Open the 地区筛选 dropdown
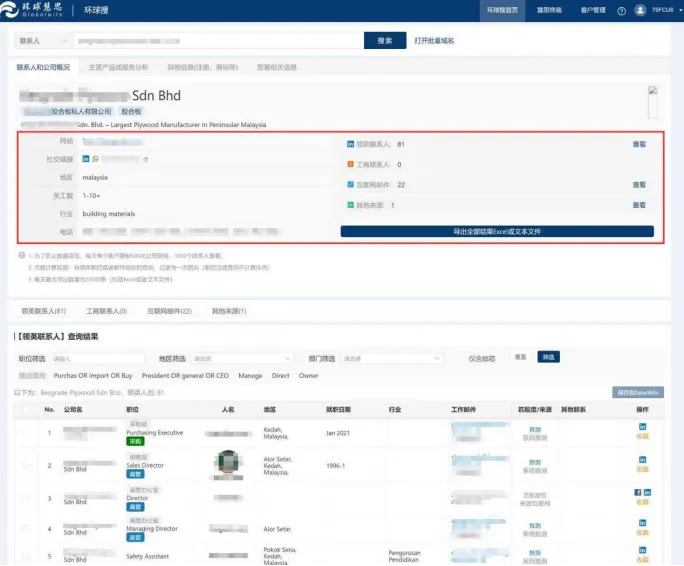 (242, 359)
